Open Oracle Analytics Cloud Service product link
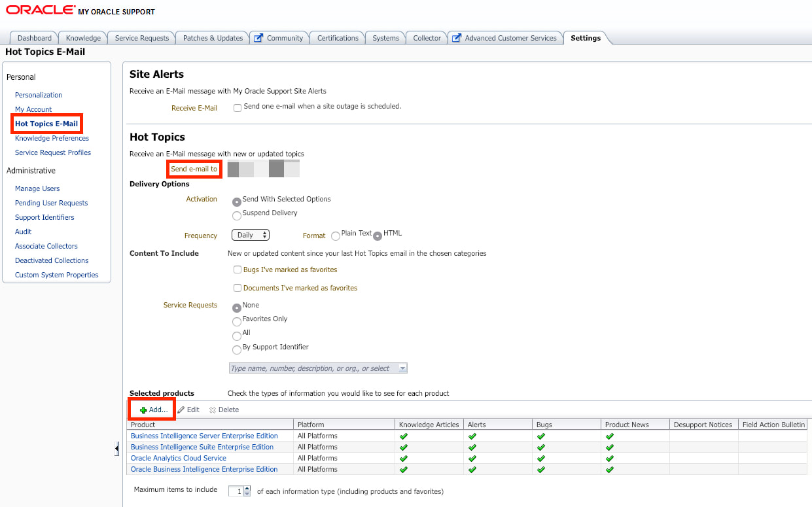Image resolution: width=812 pixels, height=507 pixels. coord(179,458)
